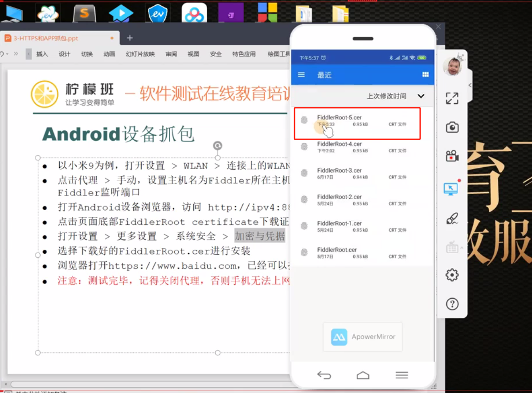
Task: Open the 切换 ribbon tab
Action: (87, 54)
